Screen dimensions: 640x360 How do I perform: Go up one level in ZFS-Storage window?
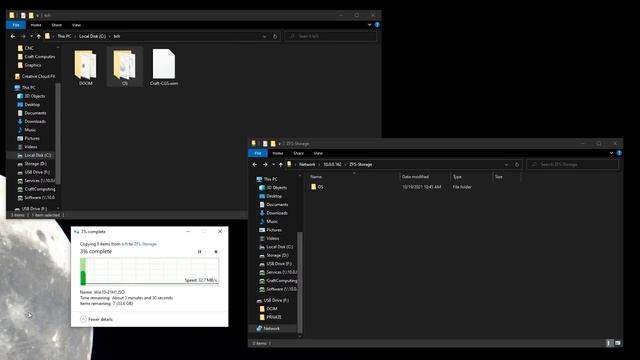point(281,164)
